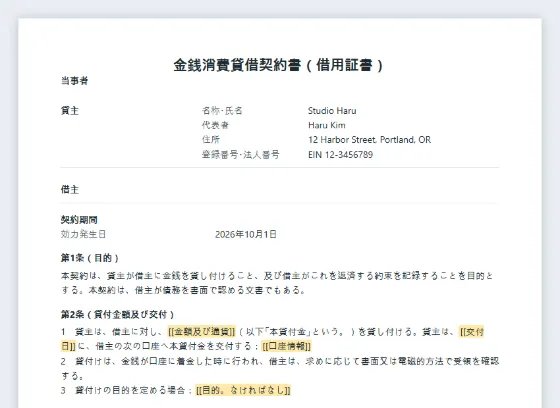The image size is (560, 408).
Task: Click the 登録番号·法人番号 label
Action: (241, 155)
